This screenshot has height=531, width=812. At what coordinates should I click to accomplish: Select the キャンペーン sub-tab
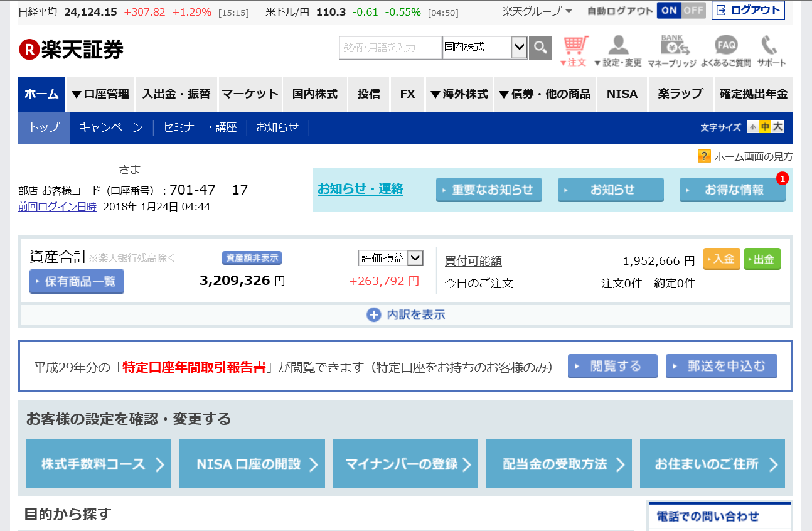tap(111, 127)
